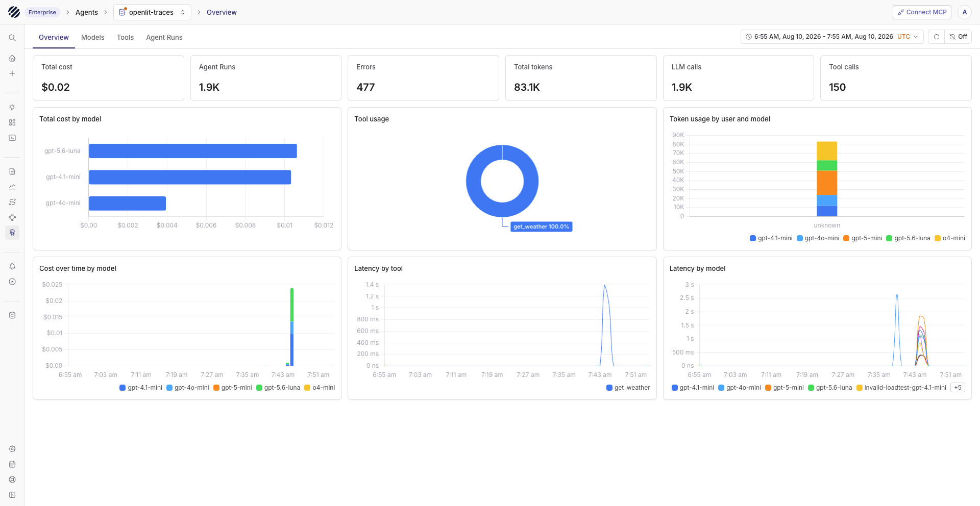Open the document logs icon in the sidebar

coord(12,171)
